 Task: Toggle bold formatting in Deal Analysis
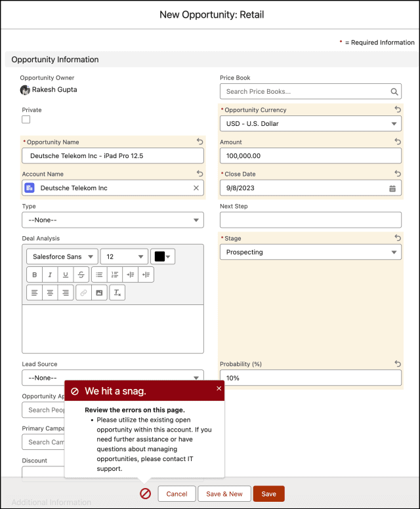coord(35,275)
